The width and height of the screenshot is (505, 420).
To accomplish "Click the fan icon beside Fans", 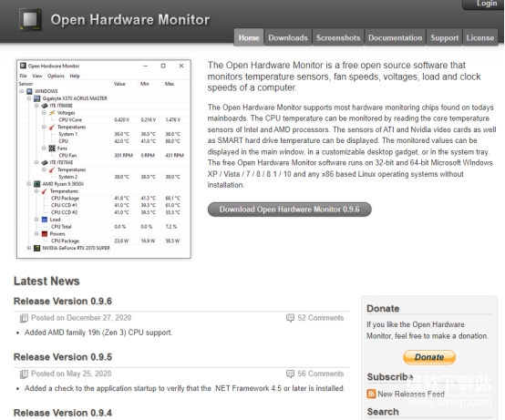I will [52, 149].
